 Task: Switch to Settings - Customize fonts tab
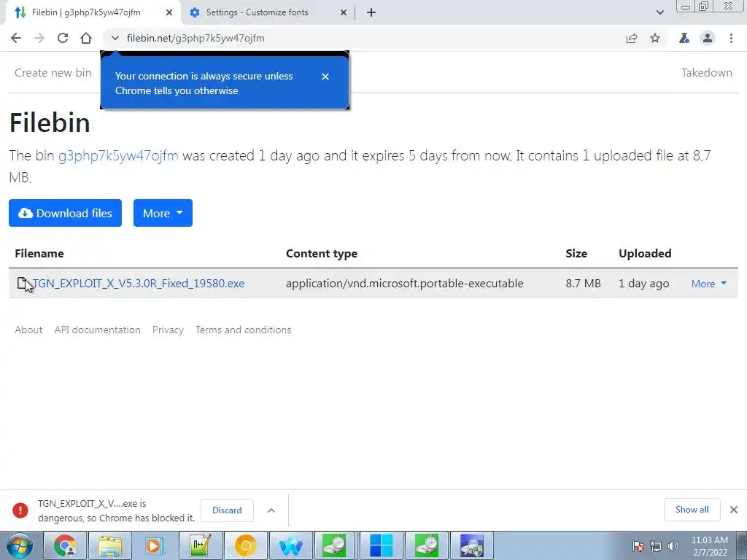click(258, 12)
